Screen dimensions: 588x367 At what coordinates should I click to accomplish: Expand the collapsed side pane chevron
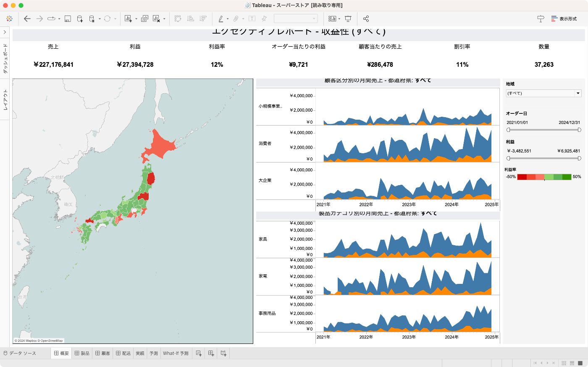point(5,32)
